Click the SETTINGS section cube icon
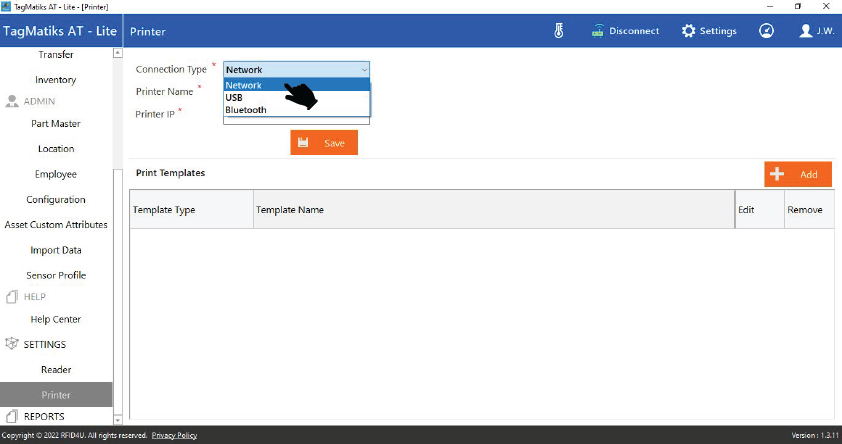This screenshot has height=444, width=842. pyautogui.click(x=13, y=345)
